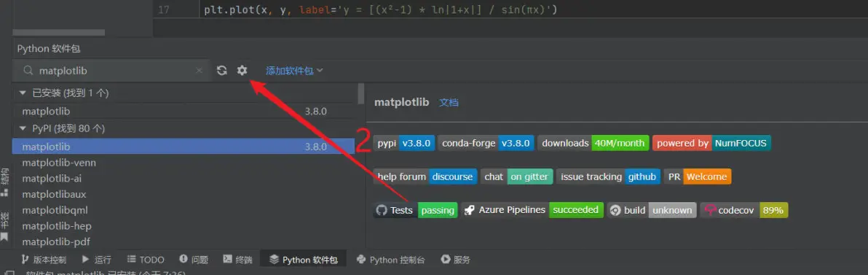Image resolution: width=868 pixels, height=275 pixels.
Task: Select matplotlib-ai package
Action: 184,179
